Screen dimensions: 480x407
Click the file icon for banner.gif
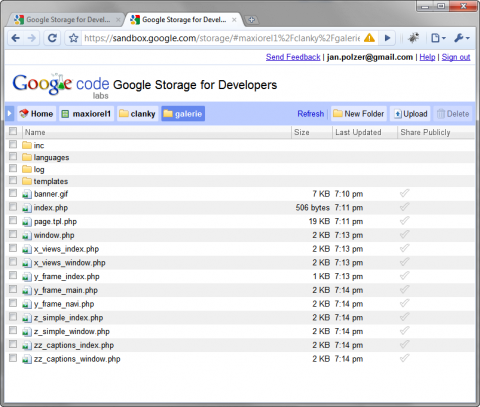[x=27, y=194]
